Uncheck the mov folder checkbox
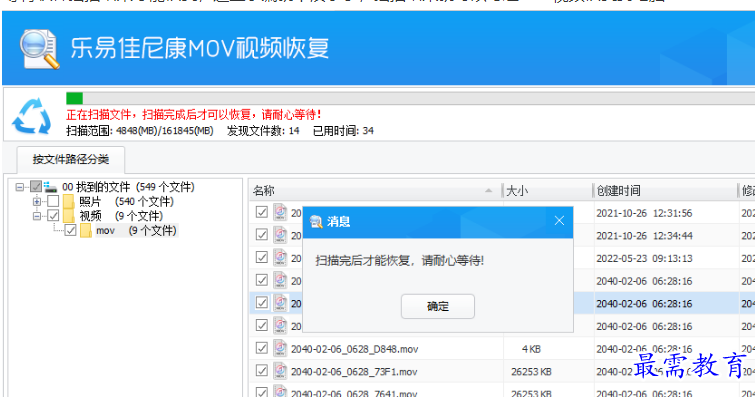Viewport: 755px width, 397px height. click(x=70, y=230)
